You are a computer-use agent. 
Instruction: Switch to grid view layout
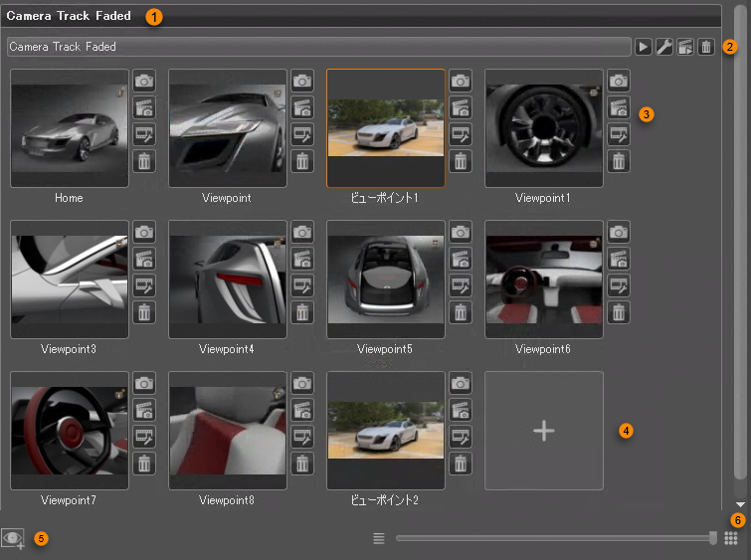pyautogui.click(x=731, y=538)
